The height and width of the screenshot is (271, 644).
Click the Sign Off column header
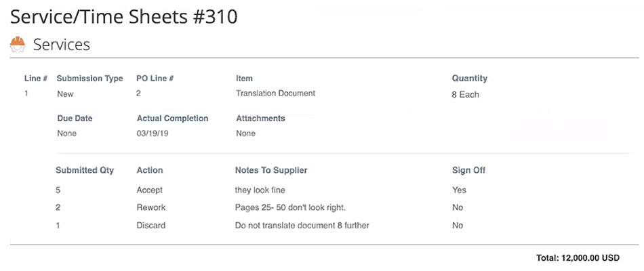tap(468, 170)
